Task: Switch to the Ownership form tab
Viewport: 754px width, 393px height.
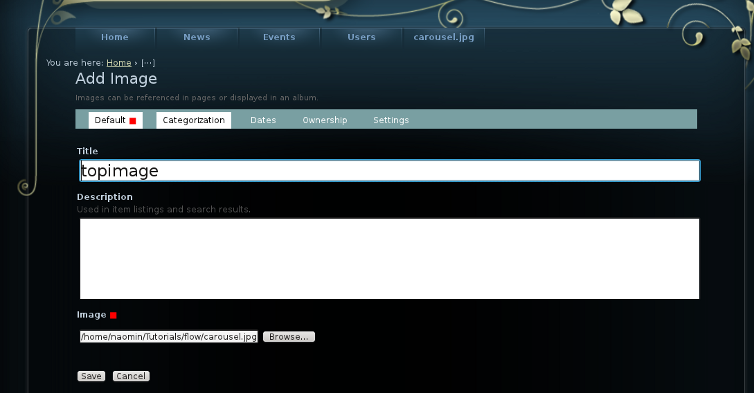Action: point(325,120)
